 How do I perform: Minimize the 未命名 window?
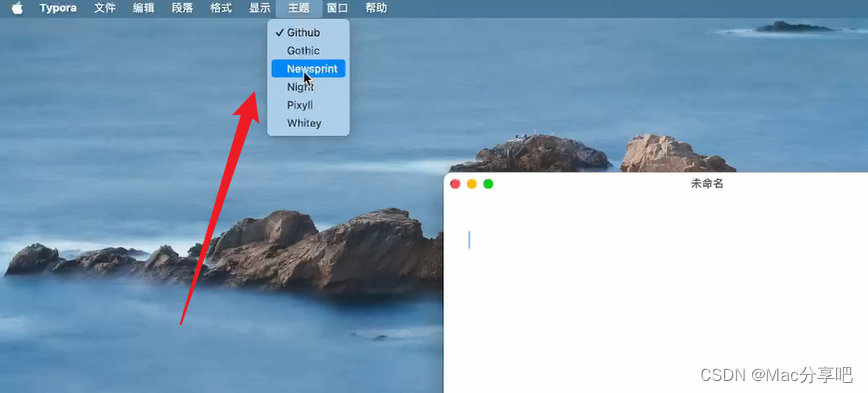471,184
